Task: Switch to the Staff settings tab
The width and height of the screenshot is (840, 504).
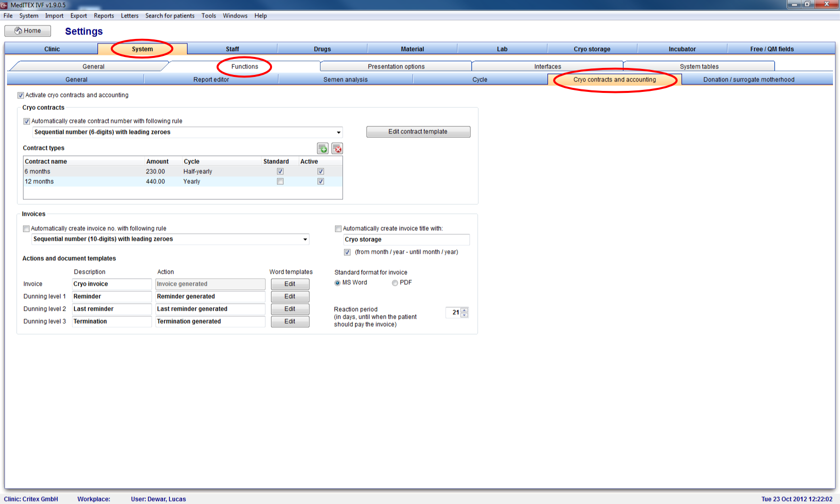Action: [232, 49]
